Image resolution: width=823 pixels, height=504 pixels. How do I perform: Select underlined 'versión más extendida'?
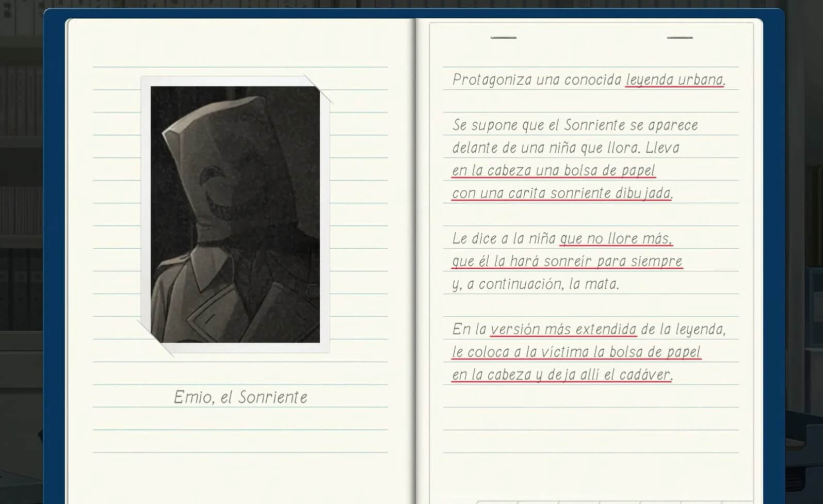point(563,329)
